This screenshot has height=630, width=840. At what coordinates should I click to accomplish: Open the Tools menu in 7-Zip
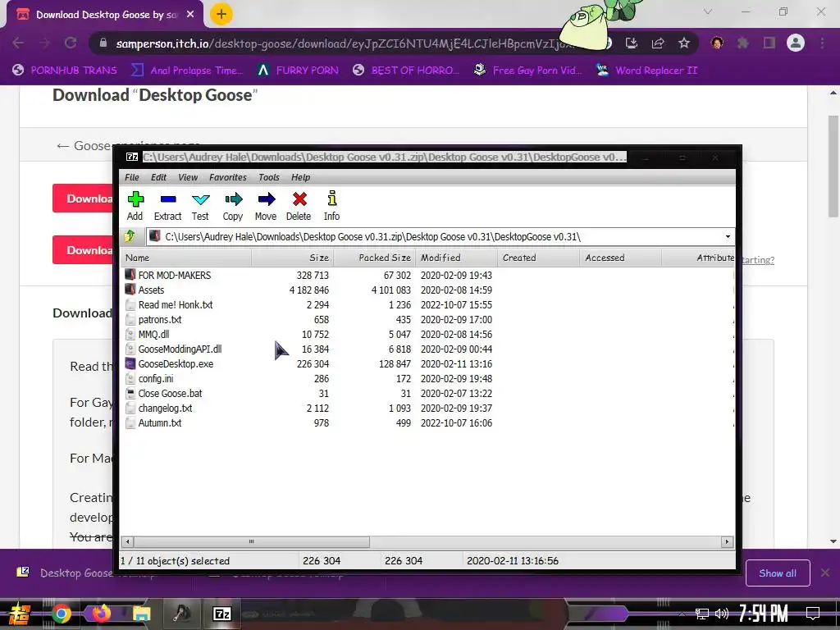pos(269,177)
